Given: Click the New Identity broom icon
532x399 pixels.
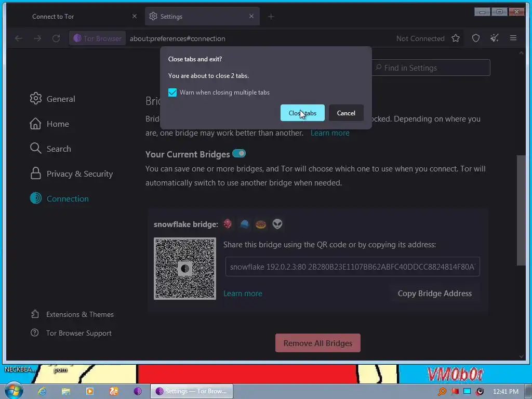Looking at the screenshot, I should coord(495,38).
